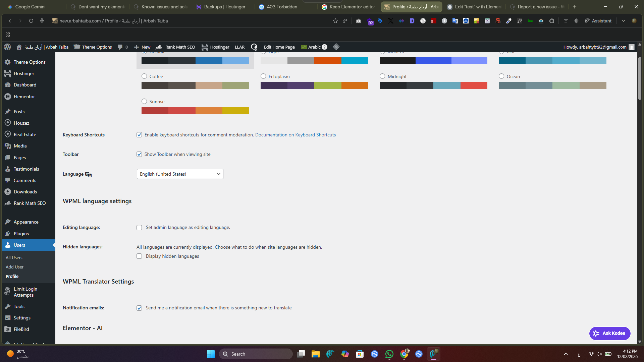Image resolution: width=644 pixels, height=362 pixels.
Task: Open Plugins menu in sidebar
Action: tap(21, 234)
